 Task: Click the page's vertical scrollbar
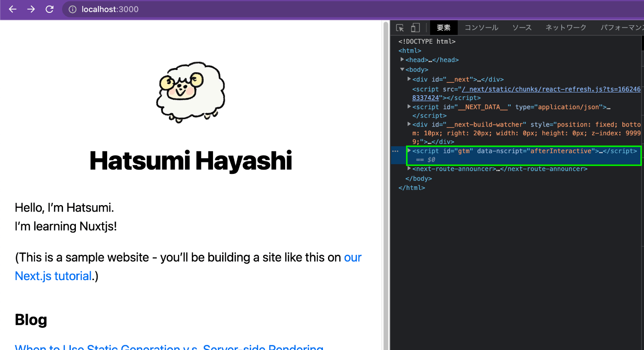(x=385, y=185)
